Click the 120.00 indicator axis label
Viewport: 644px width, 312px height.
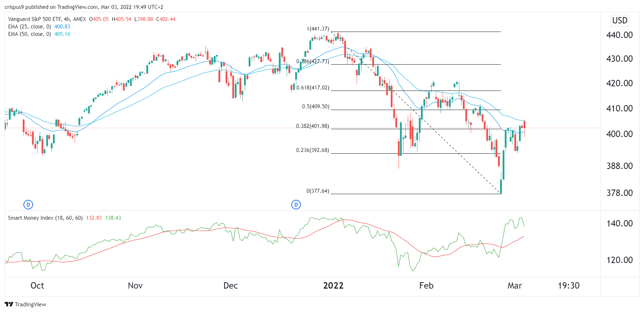(619, 260)
